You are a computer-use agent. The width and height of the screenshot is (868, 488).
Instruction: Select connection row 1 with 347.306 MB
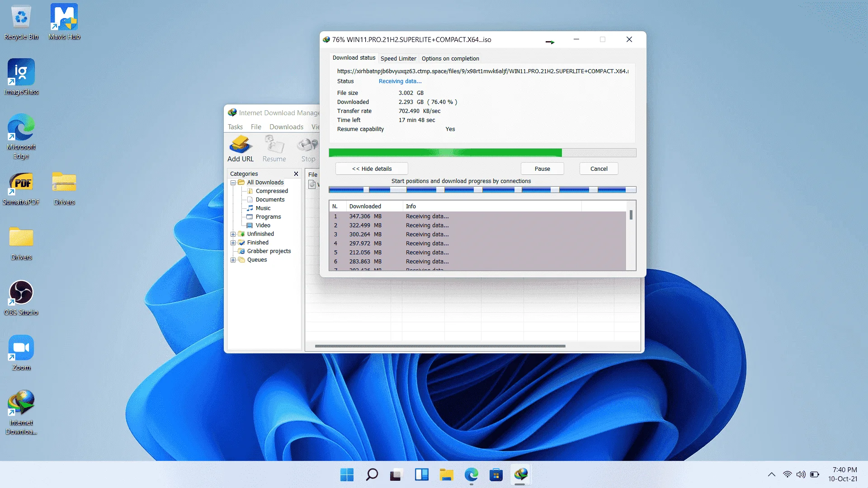(477, 216)
